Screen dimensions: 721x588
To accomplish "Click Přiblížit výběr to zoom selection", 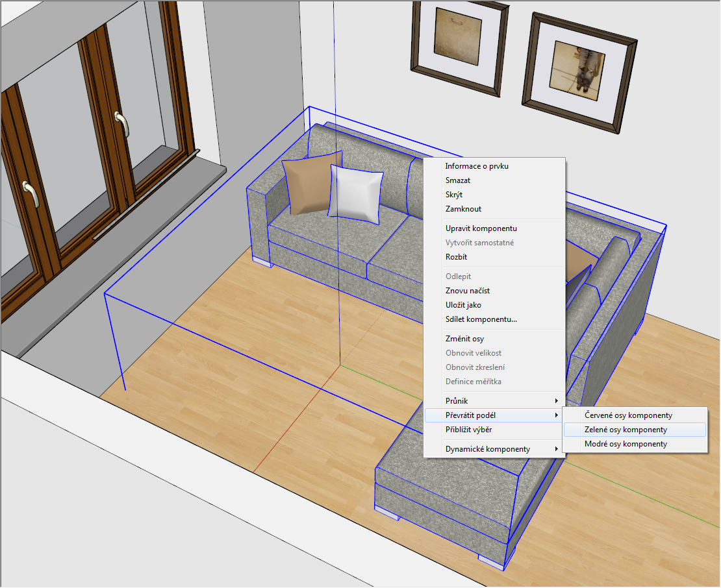I will [473, 430].
